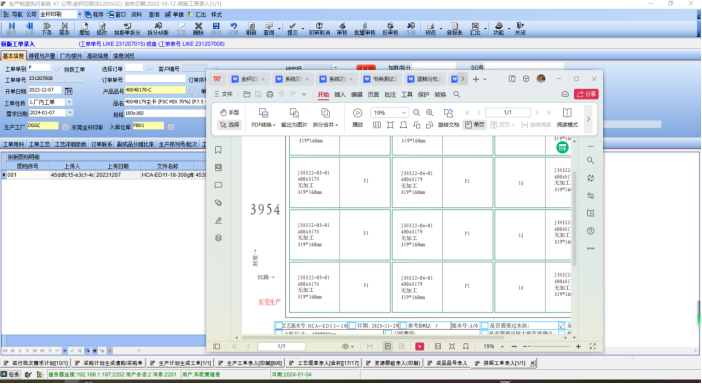Open the 工单工艺 tab
The image size is (702, 384).
coord(39,144)
